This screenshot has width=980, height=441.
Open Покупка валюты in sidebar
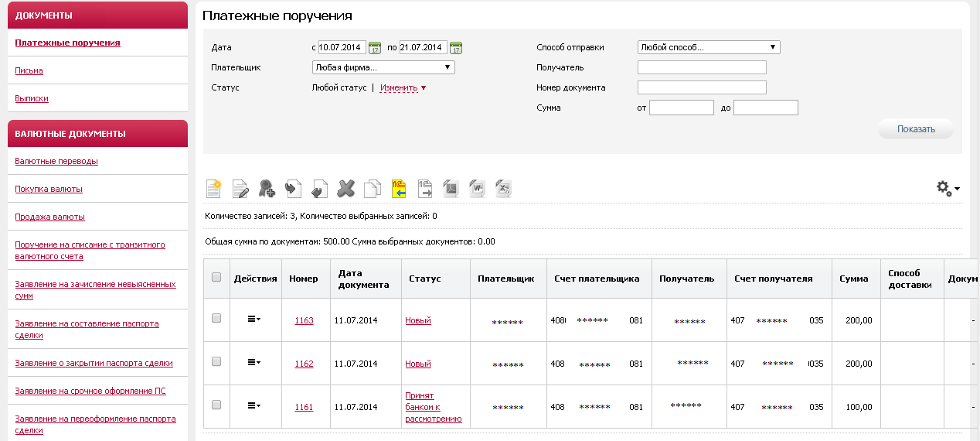(49, 189)
